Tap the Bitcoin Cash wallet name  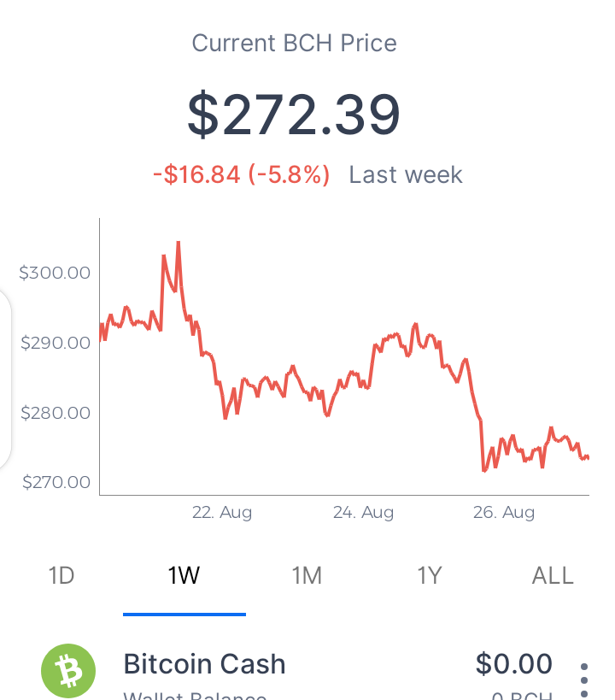coord(204,664)
